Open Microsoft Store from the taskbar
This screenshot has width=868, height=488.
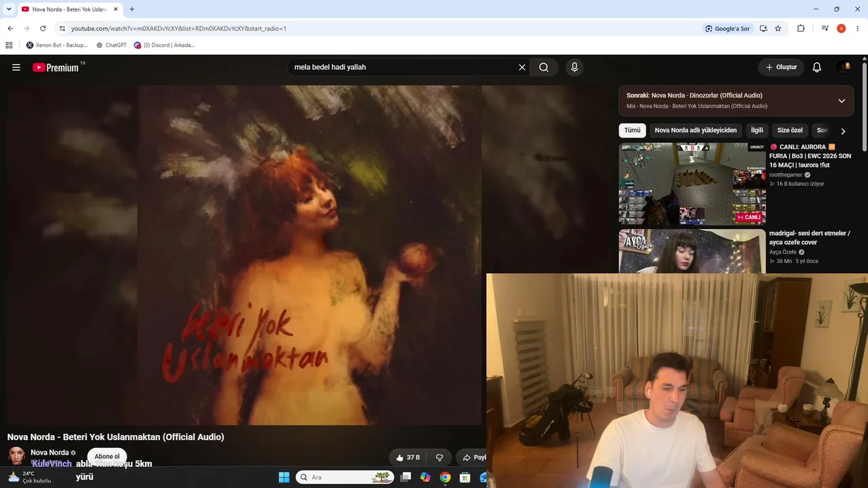click(x=465, y=477)
